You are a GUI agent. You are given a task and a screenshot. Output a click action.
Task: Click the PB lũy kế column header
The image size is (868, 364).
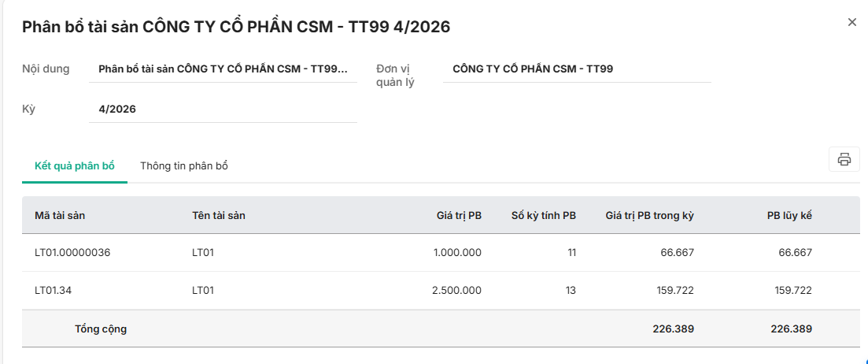789,216
